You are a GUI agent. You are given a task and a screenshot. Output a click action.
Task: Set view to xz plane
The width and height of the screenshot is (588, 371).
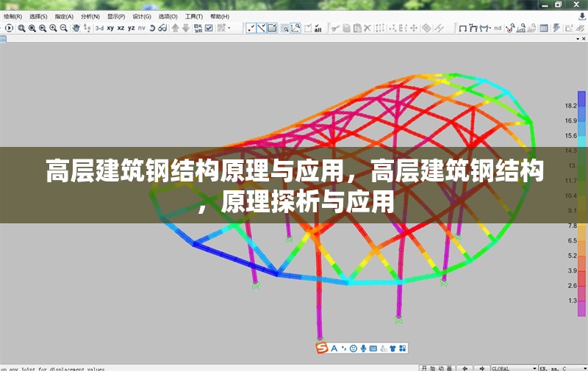pyautogui.click(x=121, y=28)
